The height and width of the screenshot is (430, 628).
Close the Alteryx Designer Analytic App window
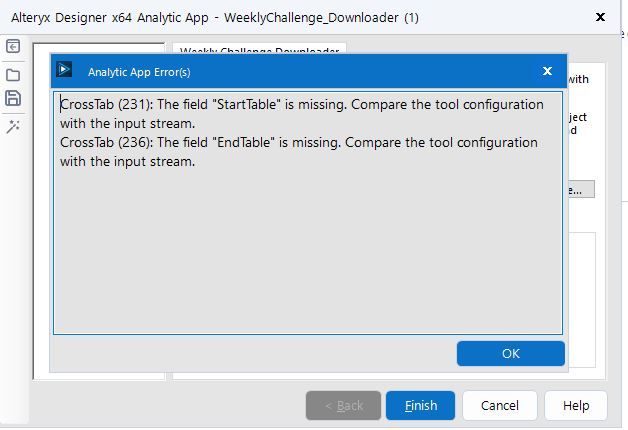click(x=600, y=17)
